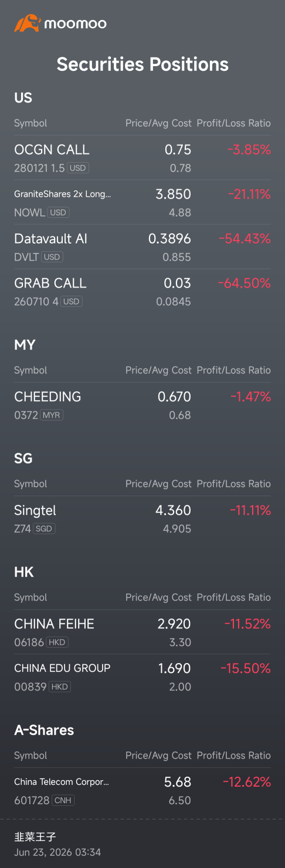Click the HKD badge next to 00839
The height and width of the screenshot is (868, 285).
[x=60, y=687]
